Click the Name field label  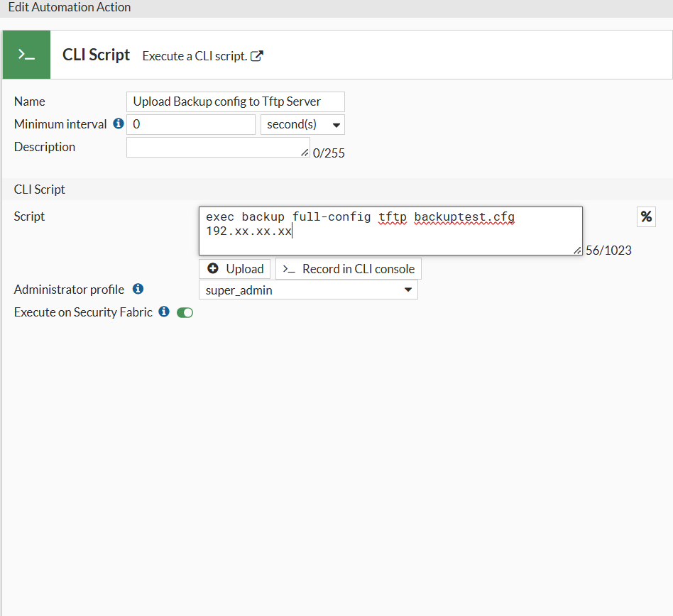(30, 101)
